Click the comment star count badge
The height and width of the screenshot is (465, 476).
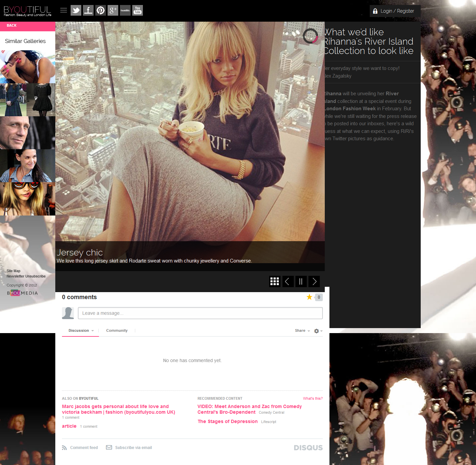(x=319, y=297)
